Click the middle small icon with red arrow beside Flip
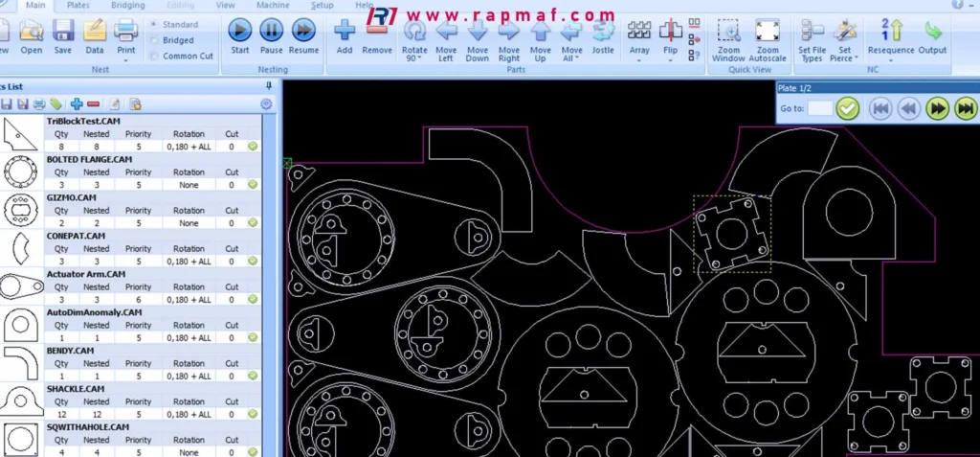 [694, 40]
